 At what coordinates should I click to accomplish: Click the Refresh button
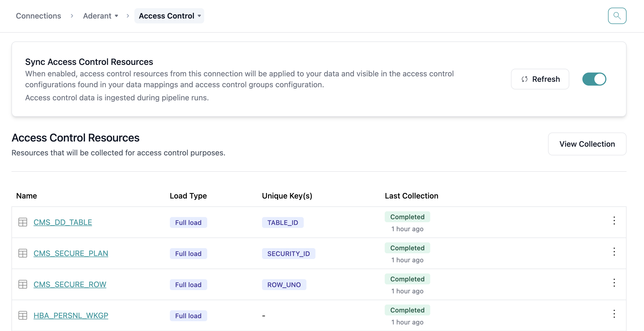coord(540,79)
